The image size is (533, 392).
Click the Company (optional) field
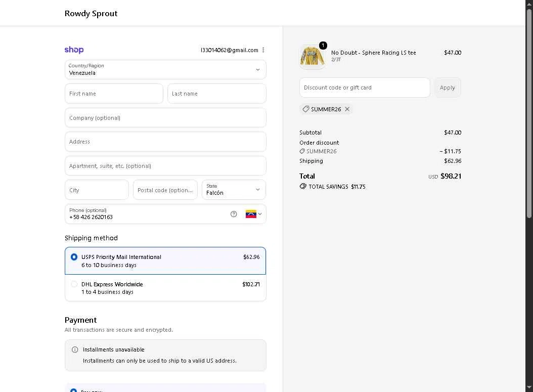point(165,118)
